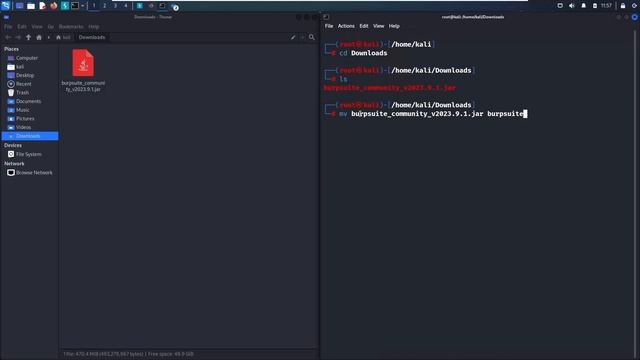Click the terminal window menu icon in title bar
This screenshot has height=360, width=640.
tap(326, 17)
